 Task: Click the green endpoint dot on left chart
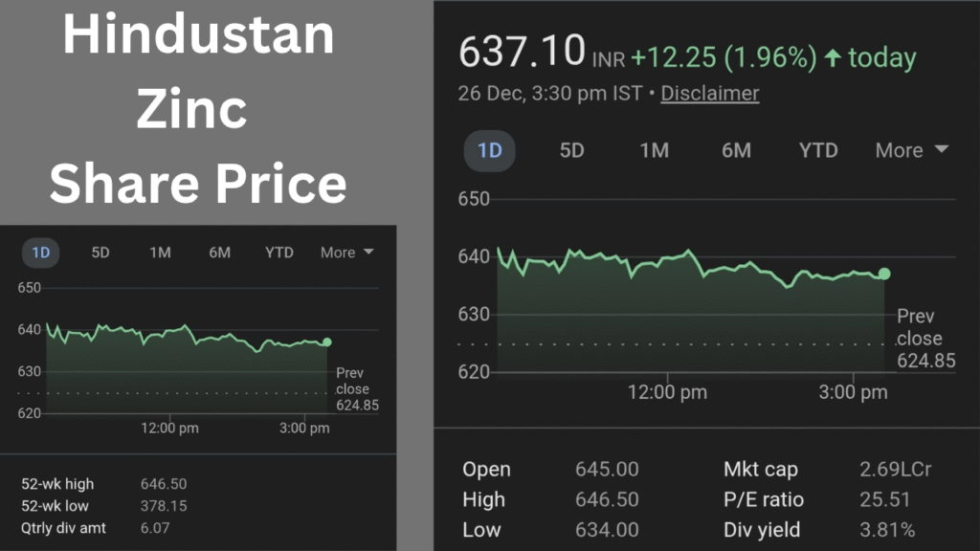[327, 342]
